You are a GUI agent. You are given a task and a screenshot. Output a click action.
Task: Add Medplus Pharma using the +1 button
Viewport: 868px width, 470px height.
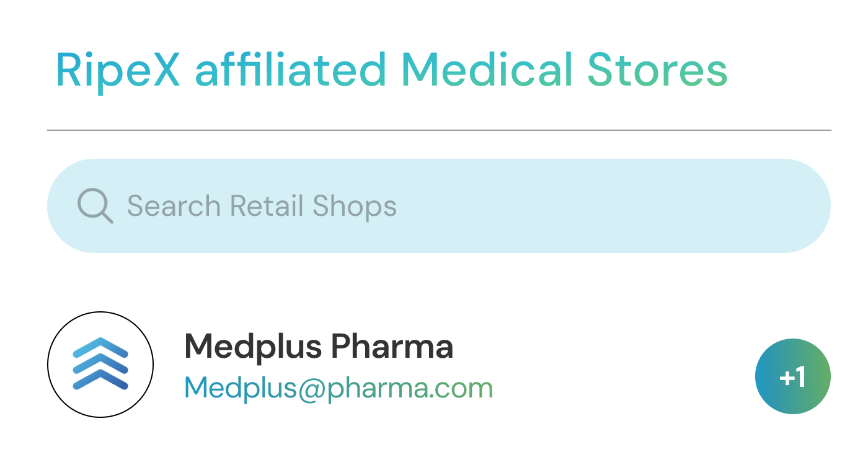coord(792,376)
